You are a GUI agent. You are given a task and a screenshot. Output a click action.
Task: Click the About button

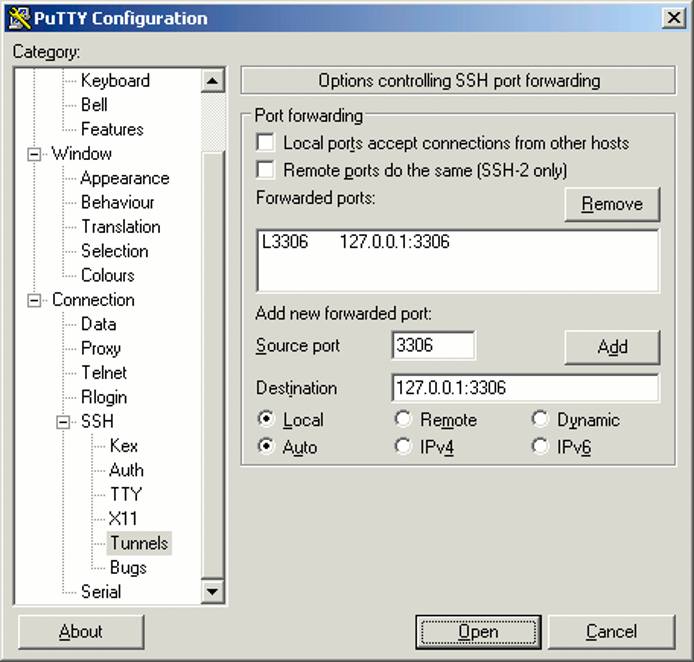click(81, 631)
